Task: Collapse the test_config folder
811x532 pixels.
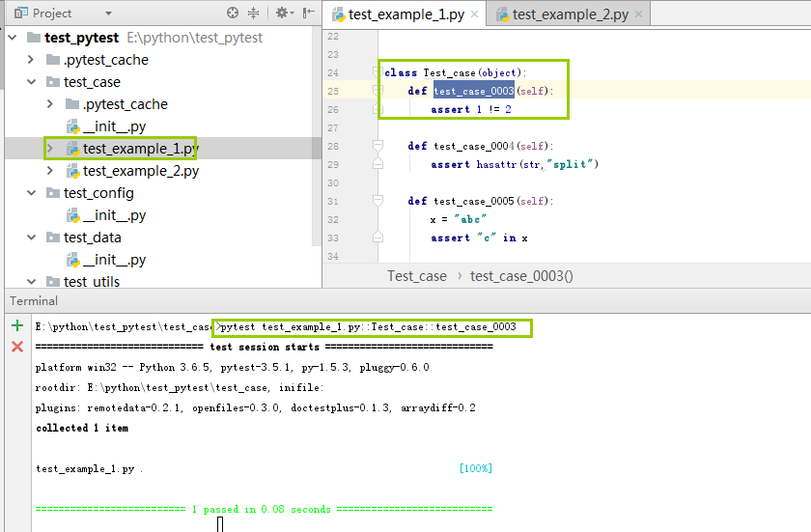Action: (x=32, y=193)
